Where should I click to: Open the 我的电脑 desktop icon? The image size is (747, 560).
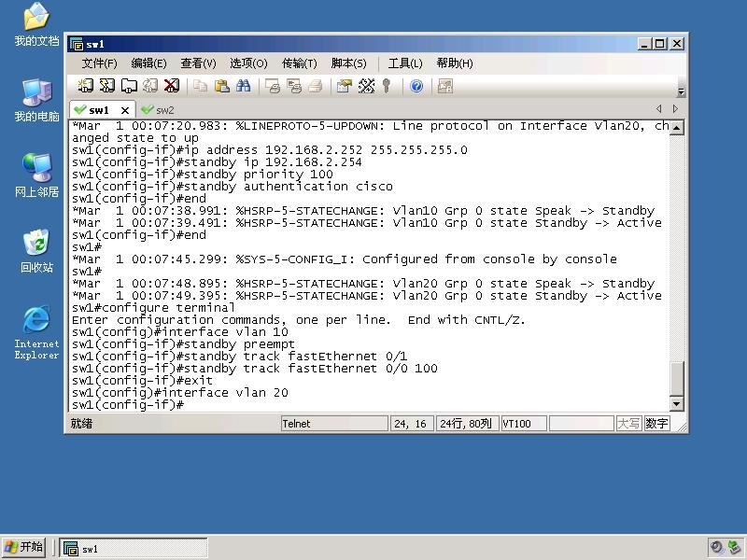click(x=36, y=101)
